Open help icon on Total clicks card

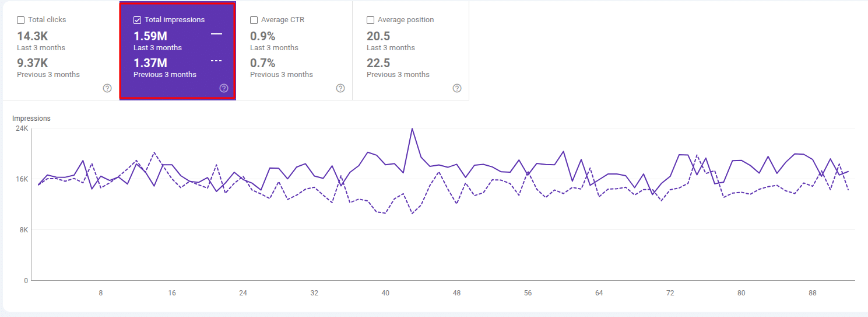[107, 88]
